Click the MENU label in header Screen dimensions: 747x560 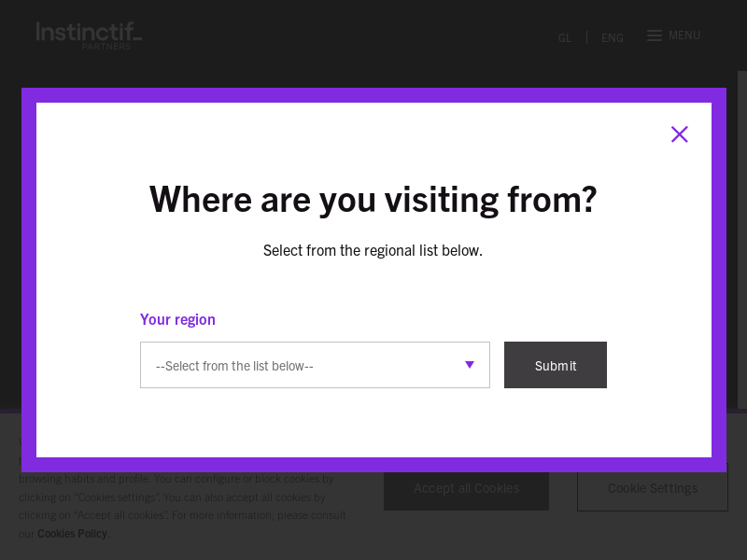coord(684,35)
